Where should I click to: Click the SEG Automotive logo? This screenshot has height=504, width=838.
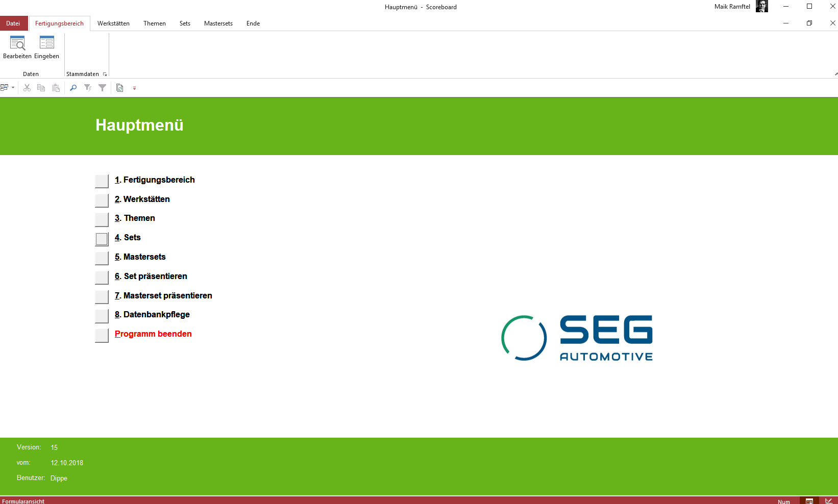click(x=577, y=338)
